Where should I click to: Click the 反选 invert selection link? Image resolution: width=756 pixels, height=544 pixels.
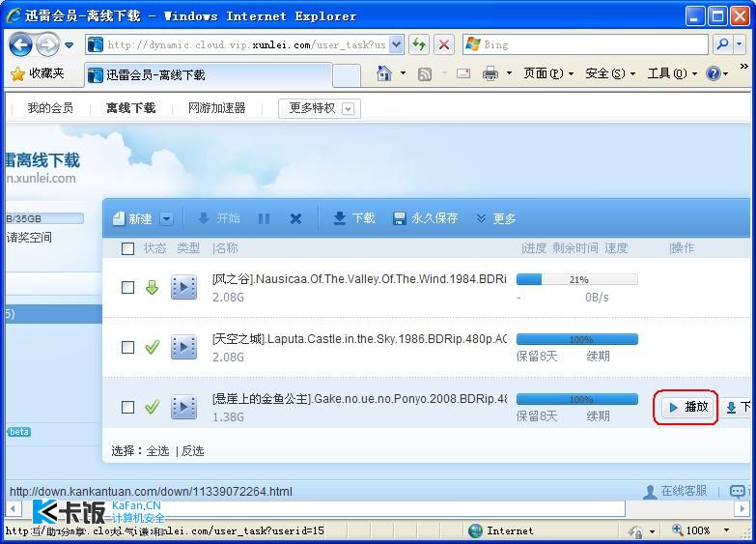(192, 451)
